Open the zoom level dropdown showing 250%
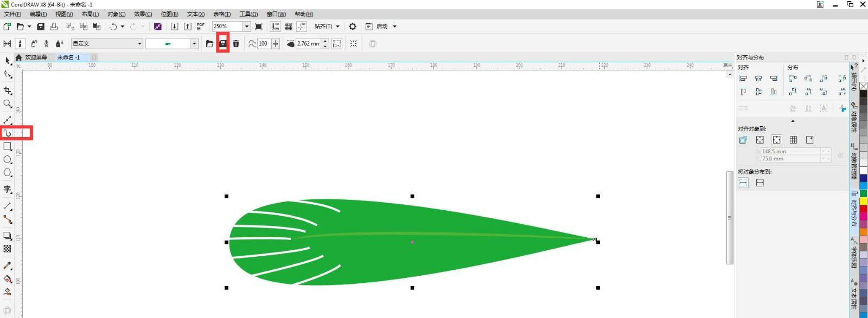The image size is (868, 318). click(247, 26)
